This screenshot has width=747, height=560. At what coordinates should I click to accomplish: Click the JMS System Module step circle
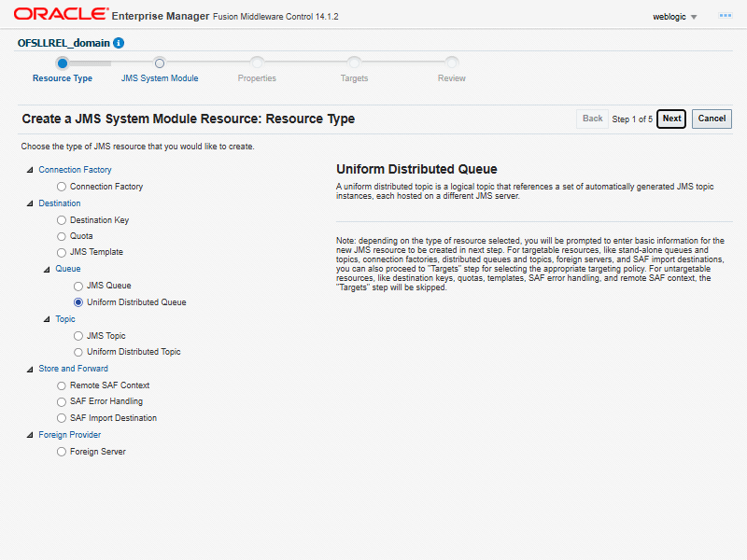point(160,63)
